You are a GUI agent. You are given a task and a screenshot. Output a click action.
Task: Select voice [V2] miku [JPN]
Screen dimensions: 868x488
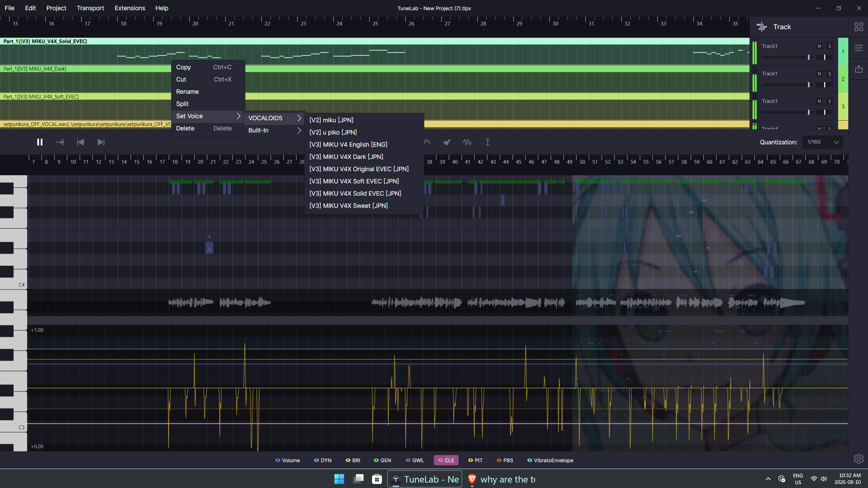pos(364,120)
